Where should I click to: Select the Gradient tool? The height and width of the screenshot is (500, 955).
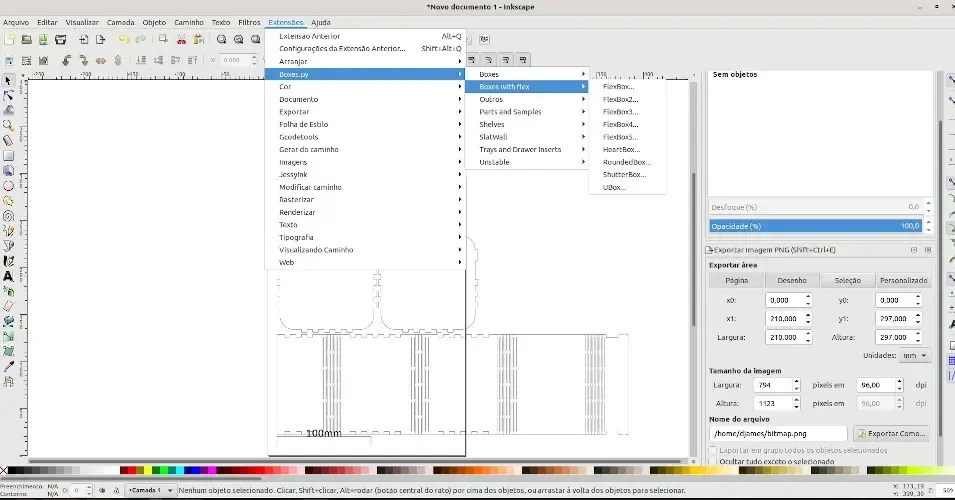coord(8,336)
